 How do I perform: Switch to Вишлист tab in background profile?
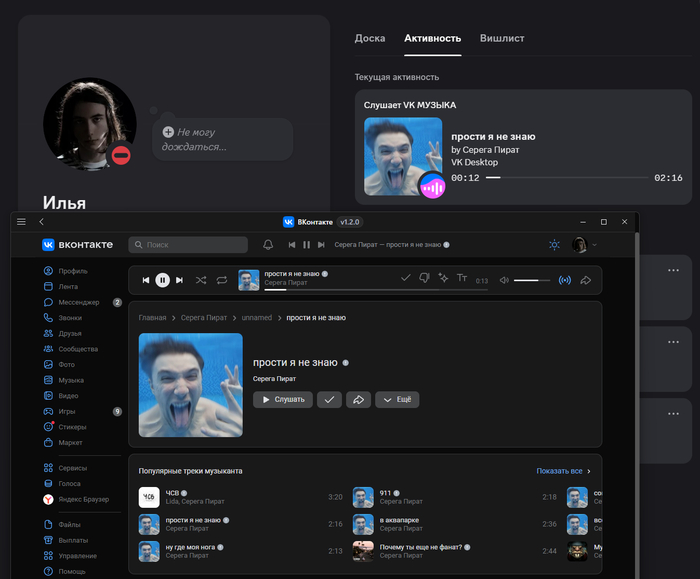[x=502, y=38]
